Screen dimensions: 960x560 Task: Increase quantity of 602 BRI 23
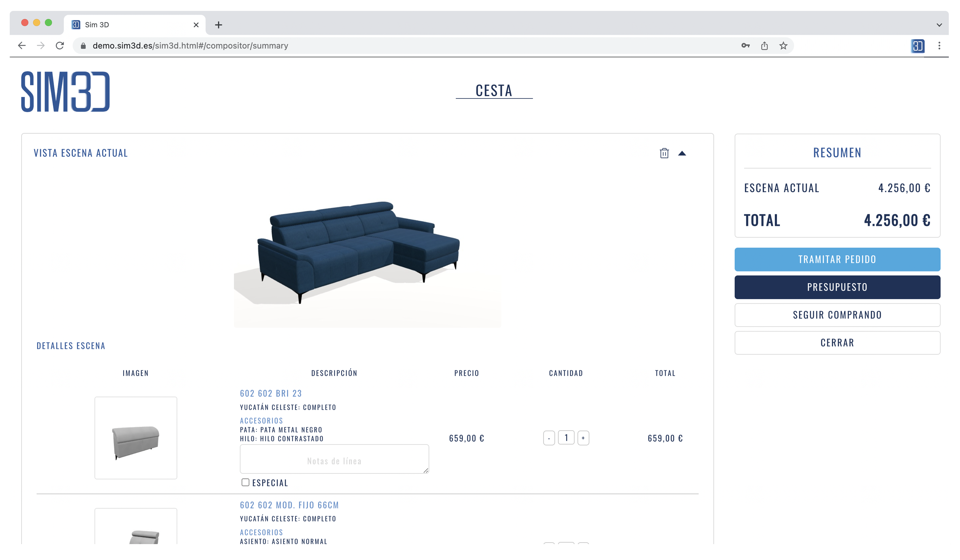click(x=583, y=438)
